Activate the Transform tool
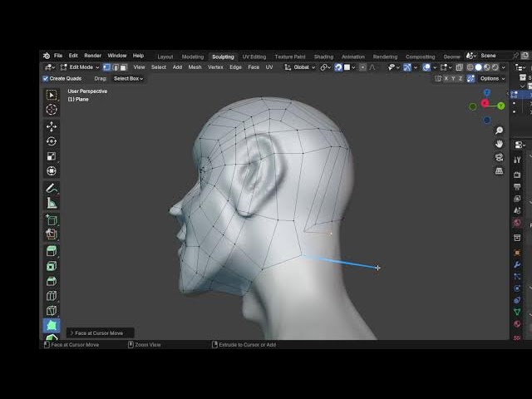Viewport: 532px width, 399px height. (x=52, y=170)
